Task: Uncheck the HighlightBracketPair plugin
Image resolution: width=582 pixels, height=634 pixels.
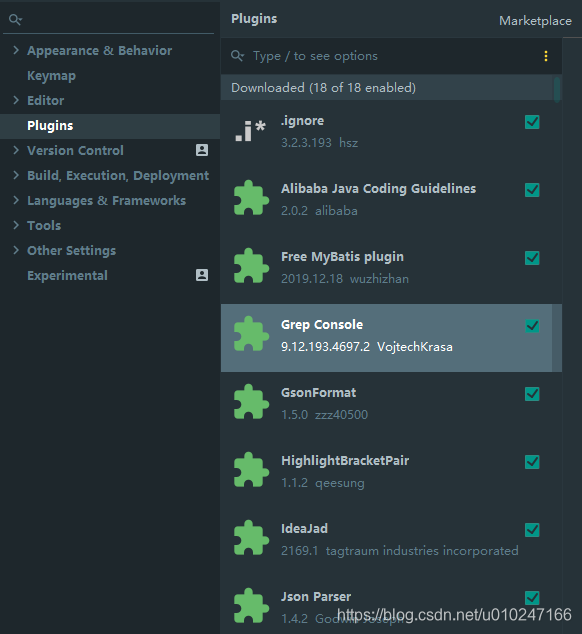Action: (x=532, y=461)
